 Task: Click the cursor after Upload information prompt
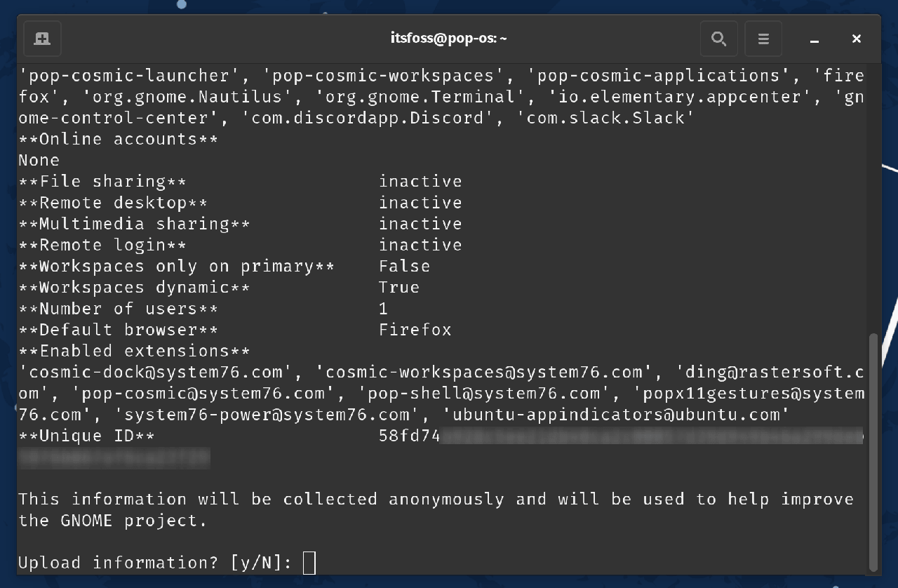[309, 563]
